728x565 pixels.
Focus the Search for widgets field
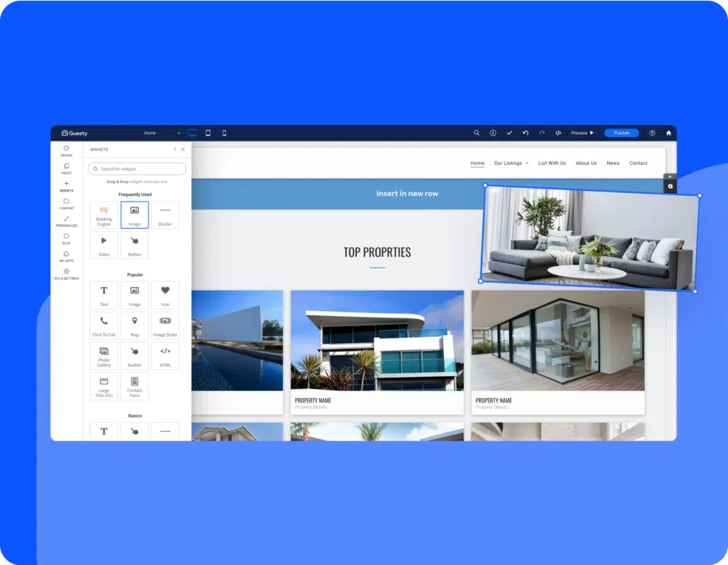pyautogui.click(x=137, y=169)
